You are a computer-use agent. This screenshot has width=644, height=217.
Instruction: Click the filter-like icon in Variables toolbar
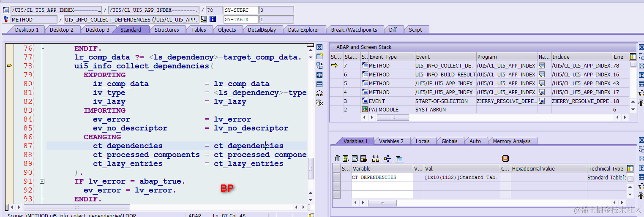(399, 159)
